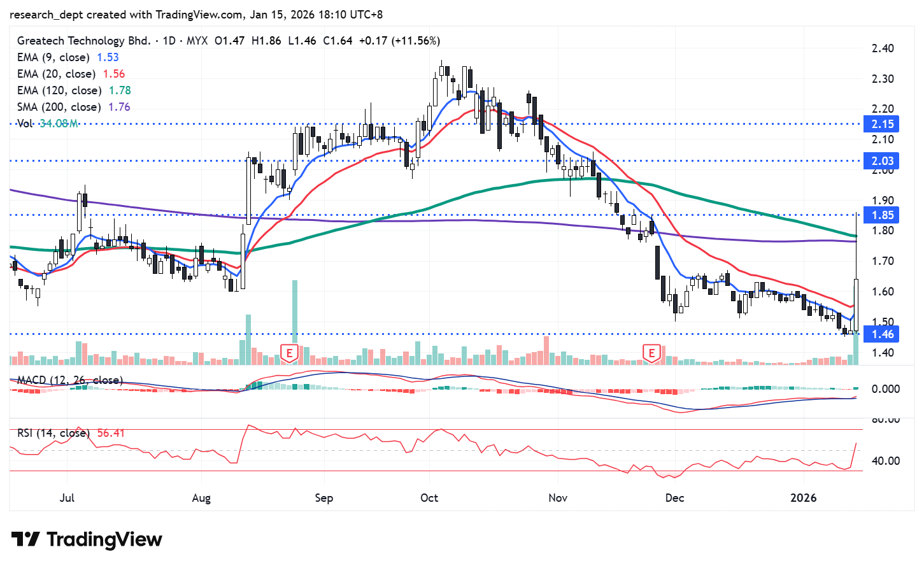Click the tallest volume bar before September

295,322
